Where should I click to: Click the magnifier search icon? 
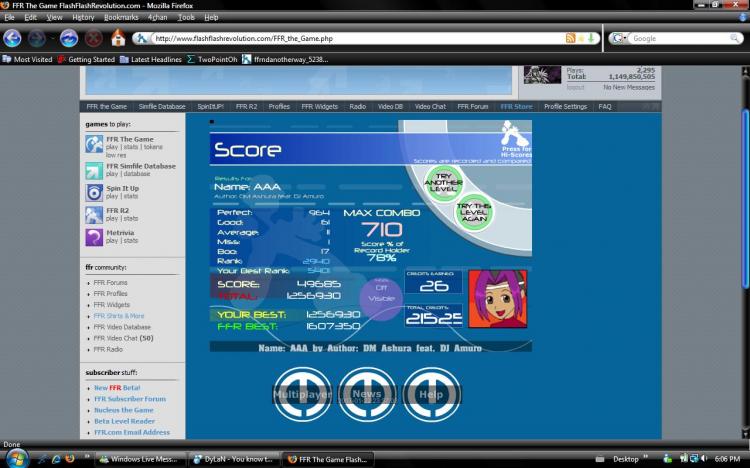click(x=735, y=38)
